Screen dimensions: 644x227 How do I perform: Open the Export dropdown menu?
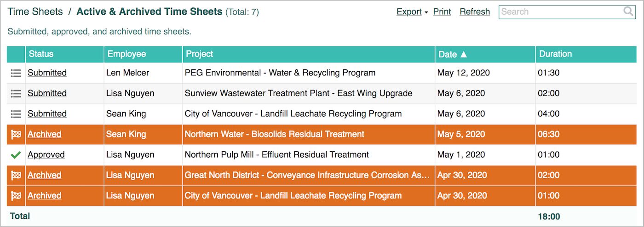point(412,12)
